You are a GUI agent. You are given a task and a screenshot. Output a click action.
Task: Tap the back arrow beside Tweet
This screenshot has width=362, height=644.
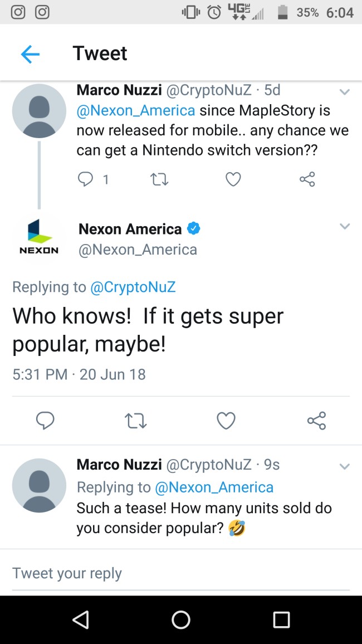[31, 54]
